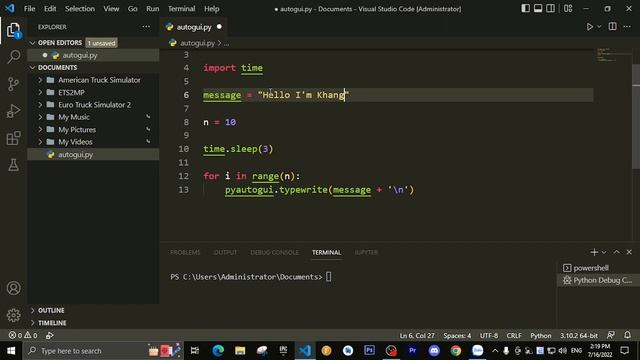Image resolution: width=640 pixels, height=360 pixels.
Task: Open Microsoft Edge from the taskbar
Action: (218, 351)
